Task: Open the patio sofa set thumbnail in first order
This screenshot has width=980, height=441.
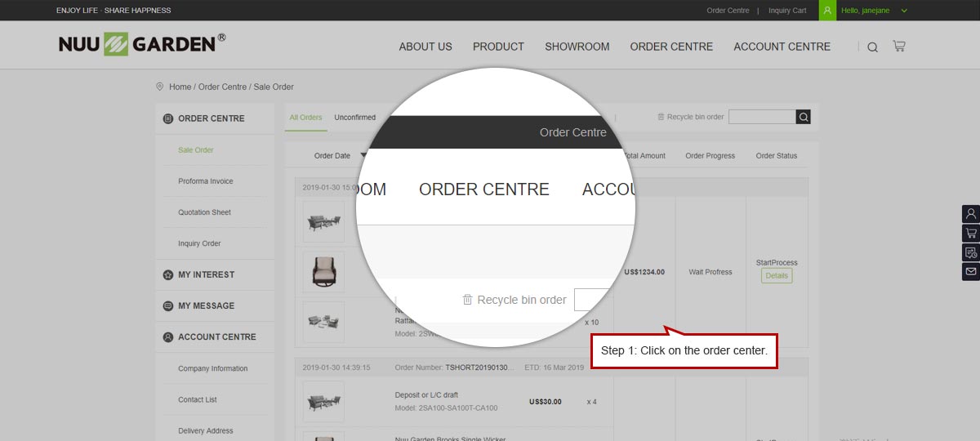Action: point(323,221)
